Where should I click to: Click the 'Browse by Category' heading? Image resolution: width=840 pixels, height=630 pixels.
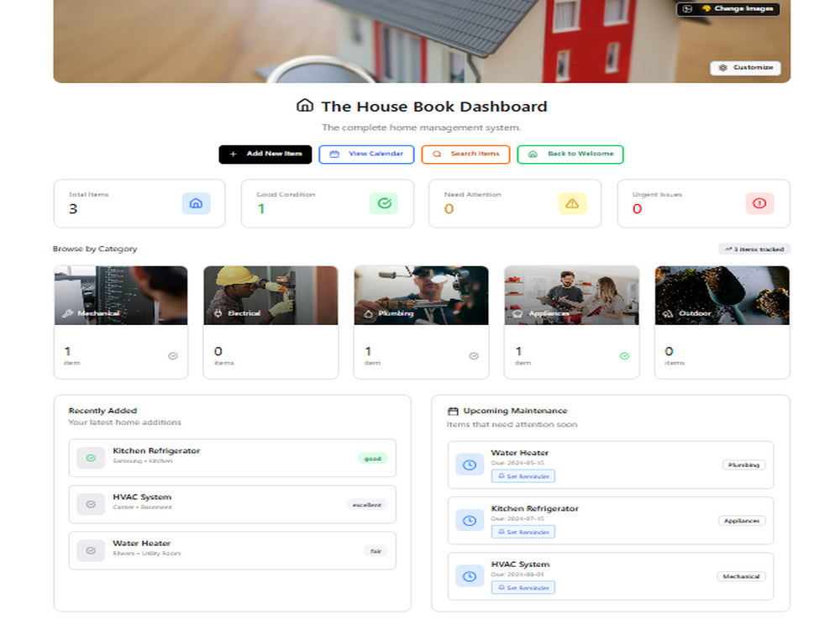pos(95,249)
